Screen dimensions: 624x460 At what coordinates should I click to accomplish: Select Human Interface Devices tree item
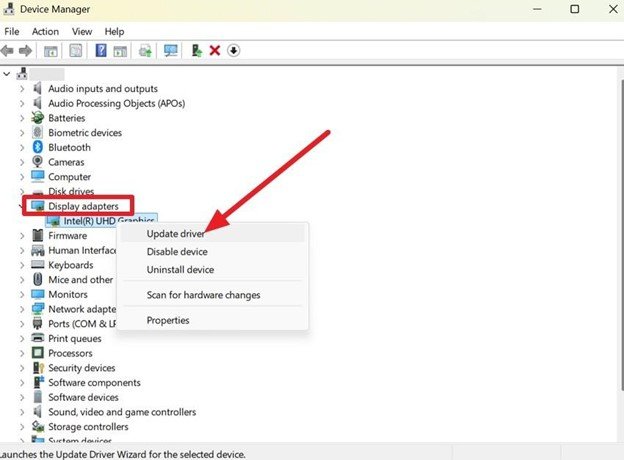point(82,250)
